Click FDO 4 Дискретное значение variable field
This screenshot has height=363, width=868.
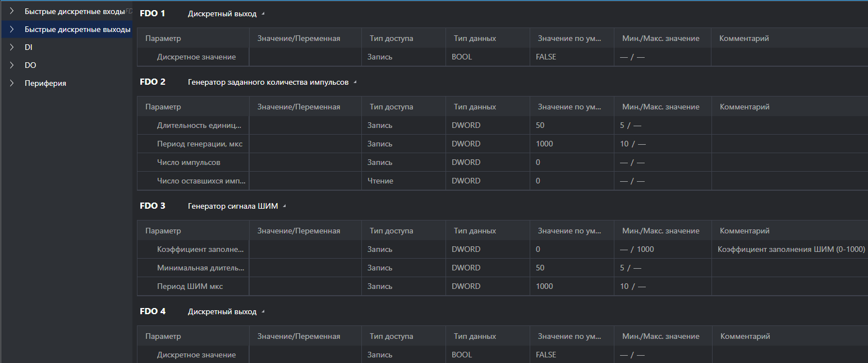[306, 355]
